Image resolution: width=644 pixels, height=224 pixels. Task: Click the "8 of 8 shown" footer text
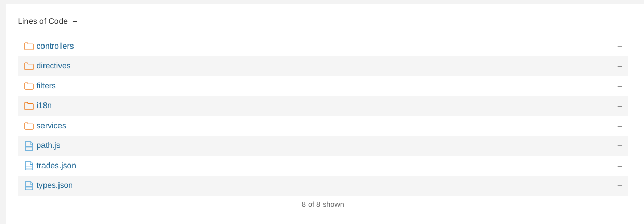point(323,204)
